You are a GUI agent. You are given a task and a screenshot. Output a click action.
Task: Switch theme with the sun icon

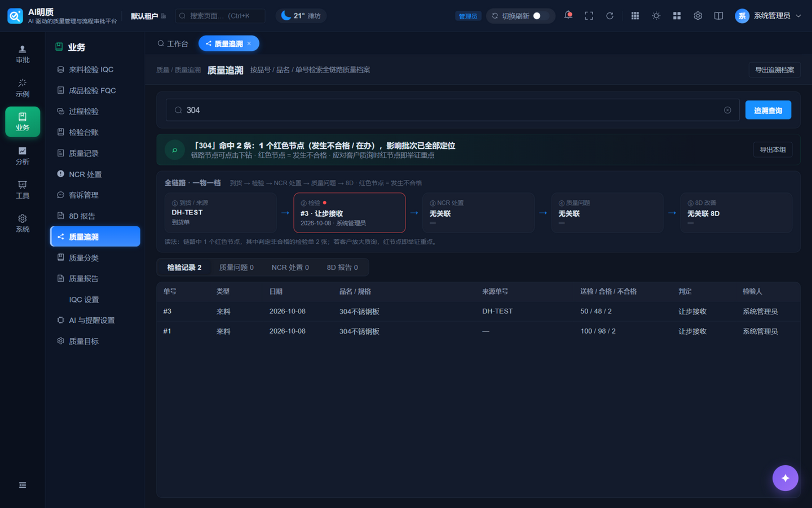coord(656,16)
